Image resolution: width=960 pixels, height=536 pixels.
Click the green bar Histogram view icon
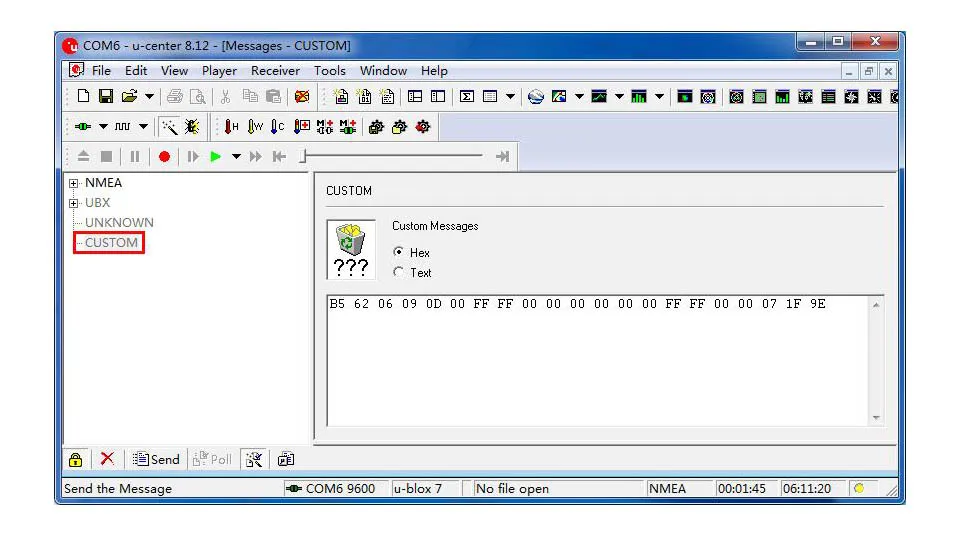[639, 96]
